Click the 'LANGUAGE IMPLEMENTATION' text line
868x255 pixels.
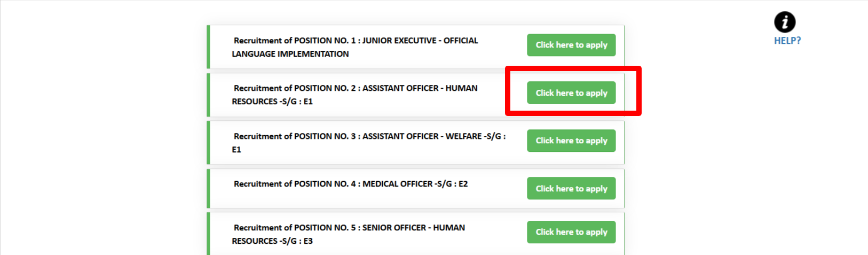point(290,54)
